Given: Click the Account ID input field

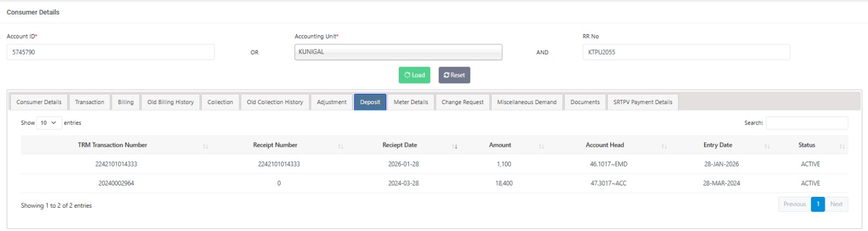Looking at the screenshot, I should (111, 52).
